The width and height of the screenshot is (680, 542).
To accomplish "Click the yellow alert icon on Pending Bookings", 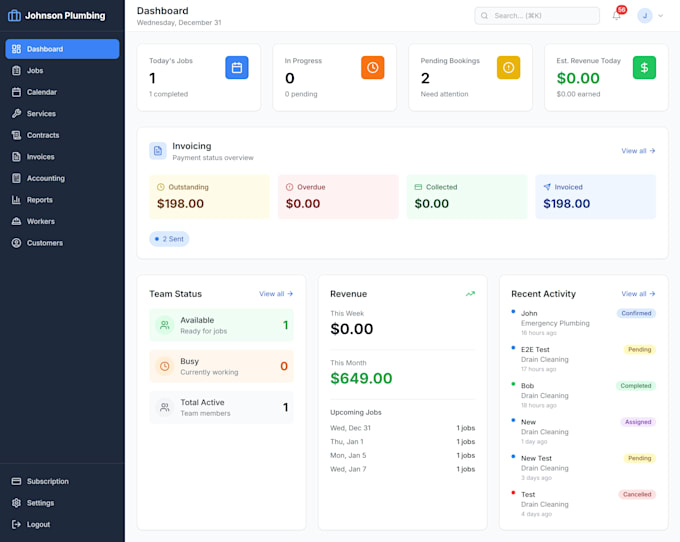I will pyautogui.click(x=508, y=68).
